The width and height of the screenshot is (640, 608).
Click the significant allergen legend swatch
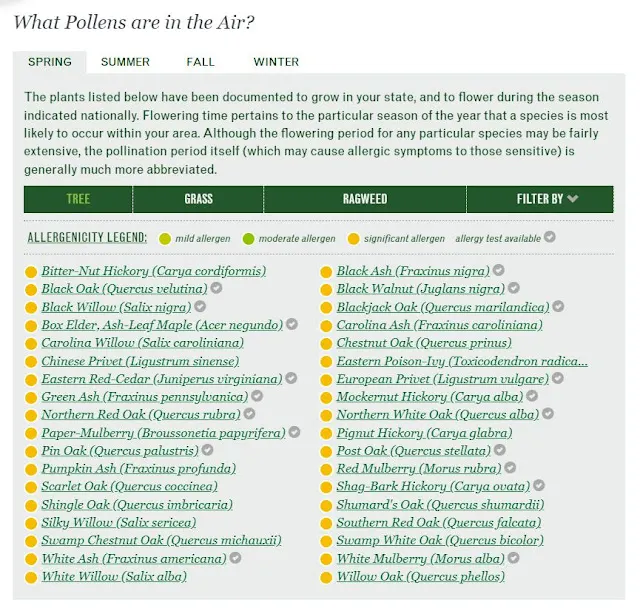[x=353, y=239]
